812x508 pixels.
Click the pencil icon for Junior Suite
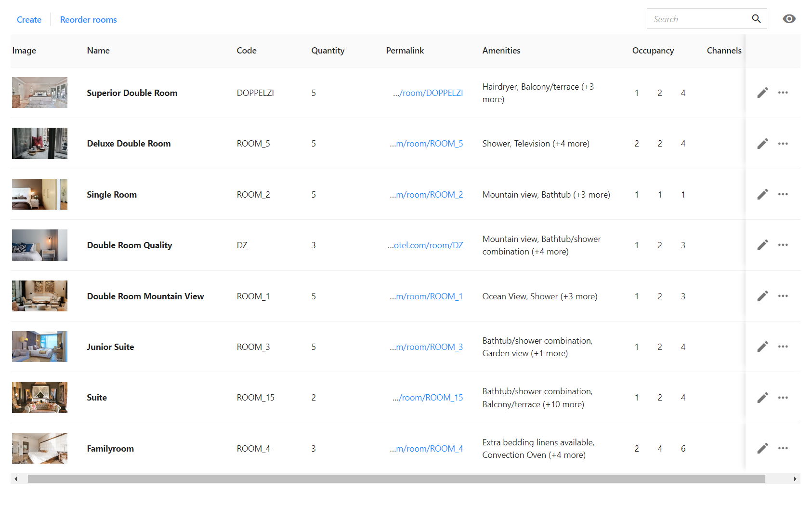[762, 347]
